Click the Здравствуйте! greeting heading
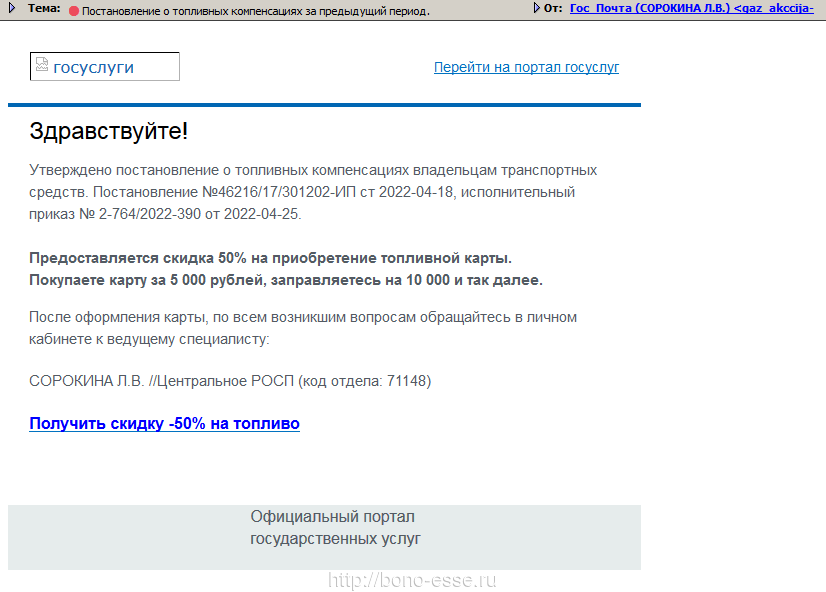 [x=109, y=131]
